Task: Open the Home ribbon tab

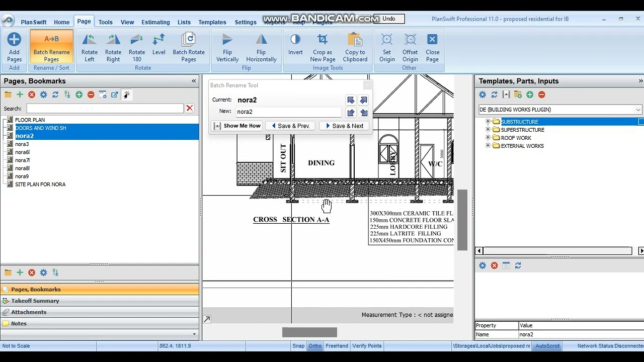Action: click(61, 22)
